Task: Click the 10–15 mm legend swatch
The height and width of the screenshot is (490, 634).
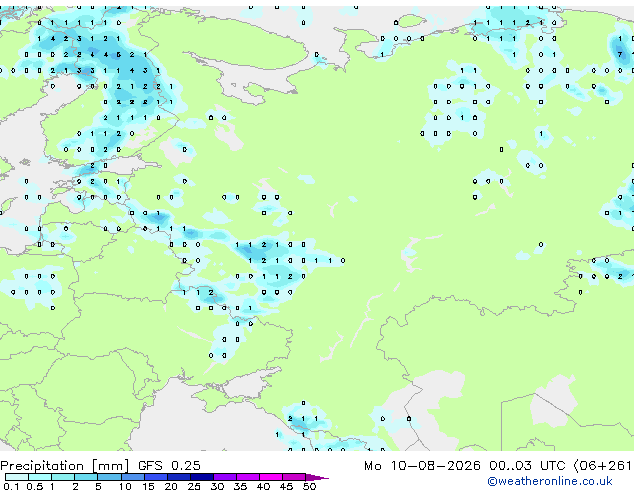Action: click(132, 477)
